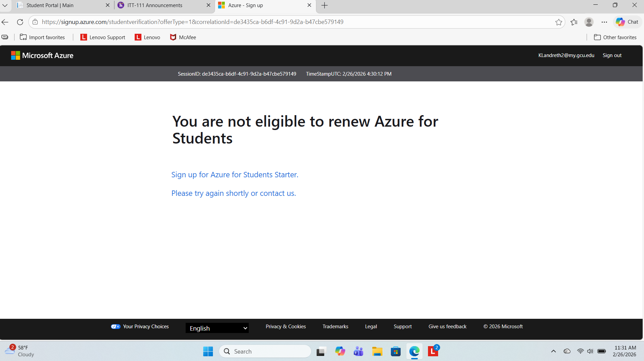Screen dimensions: 644x361
Task: Open the Copilot app in the taskbar
Action: [340, 352]
